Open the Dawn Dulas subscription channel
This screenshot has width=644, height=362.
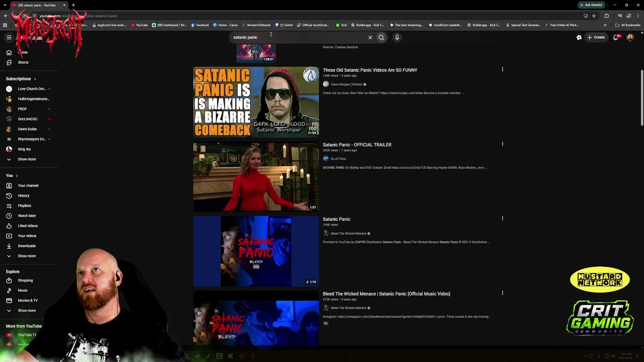click(x=28, y=129)
